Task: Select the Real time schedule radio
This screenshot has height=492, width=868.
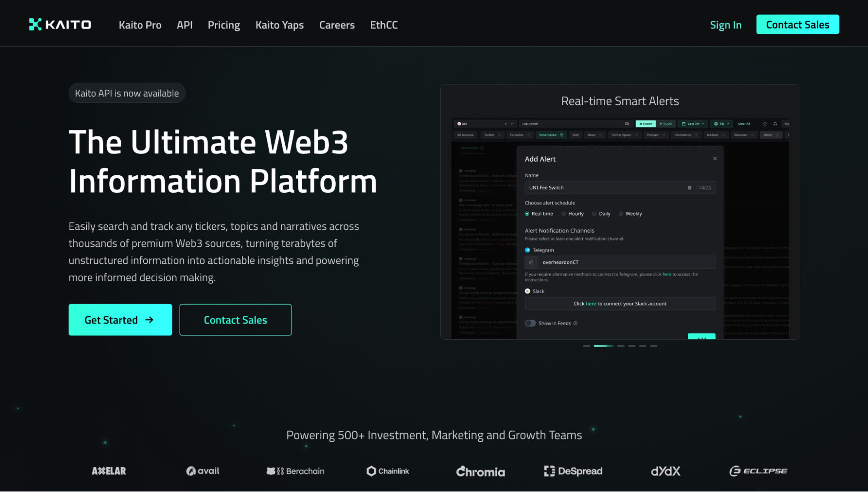Action: point(527,214)
